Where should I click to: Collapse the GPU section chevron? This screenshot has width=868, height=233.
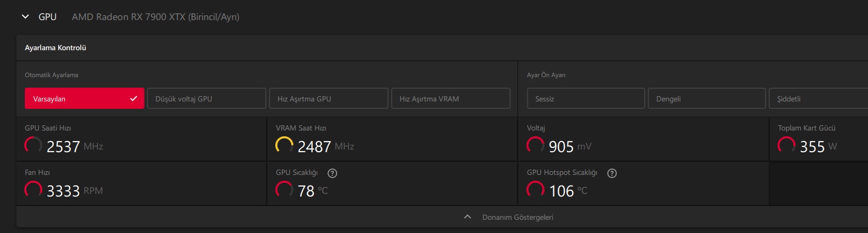(25, 17)
